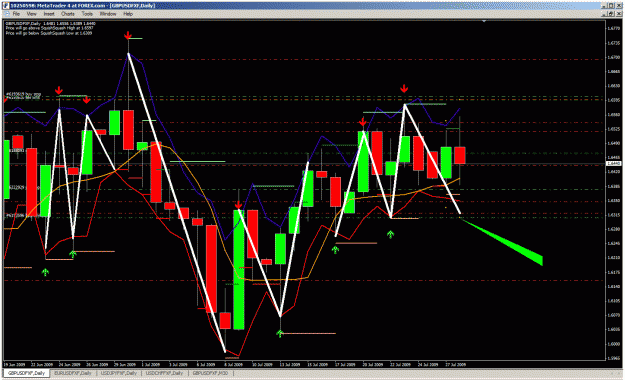The width and height of the screenshot is (625, 380).
Task: Select the green buy arrow below the 17 Jul low
Action: click(335, 250)
